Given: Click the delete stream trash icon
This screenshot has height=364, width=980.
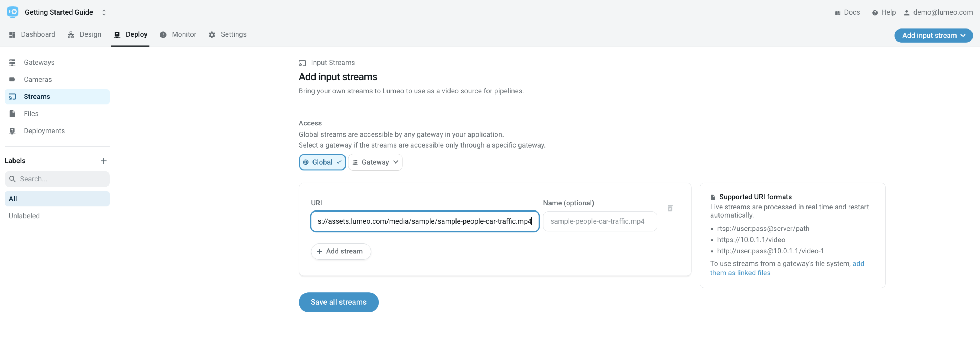Looking at the screenshot, I should coord(670,208).
